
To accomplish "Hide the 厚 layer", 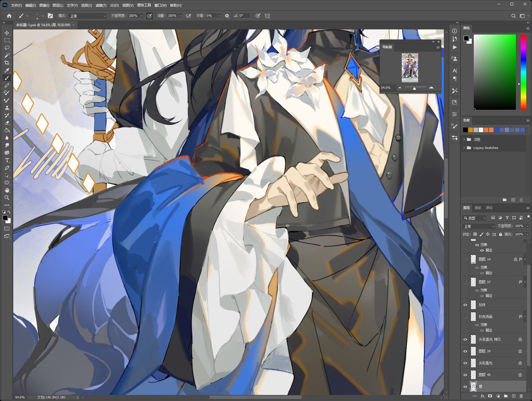I will click(465, 386).
